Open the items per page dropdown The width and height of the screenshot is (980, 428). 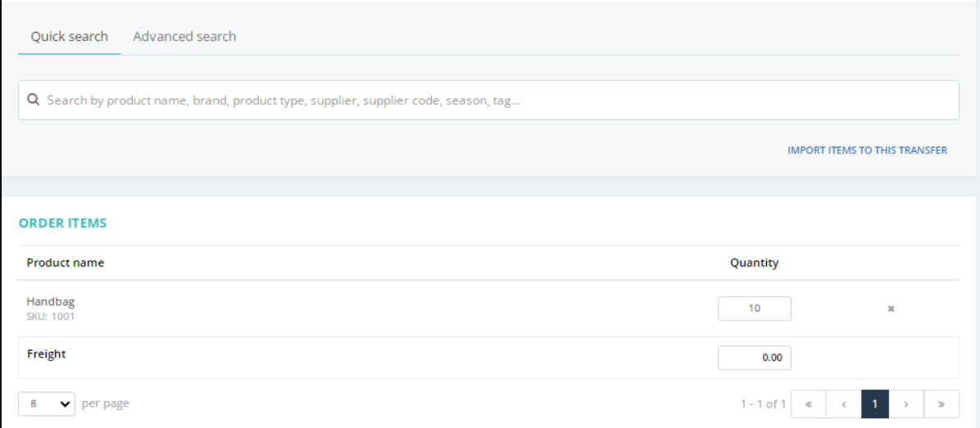[47, 403]
